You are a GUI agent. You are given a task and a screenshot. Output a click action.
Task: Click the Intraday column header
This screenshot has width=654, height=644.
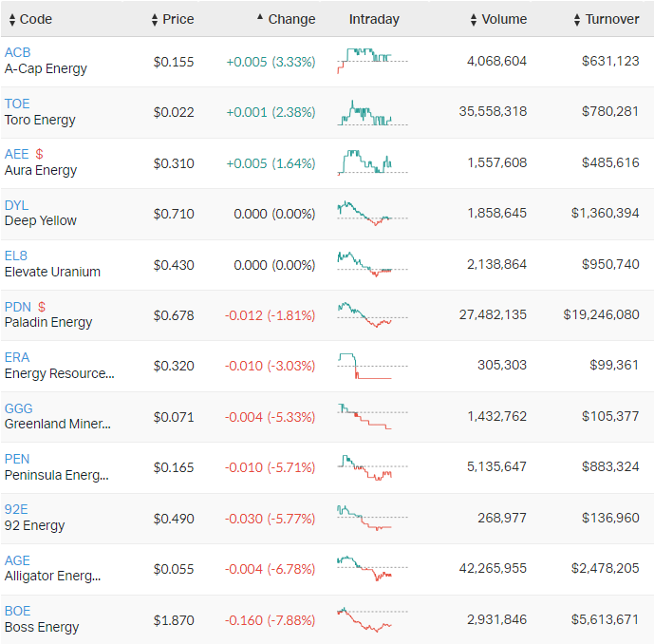pos(374,19)
